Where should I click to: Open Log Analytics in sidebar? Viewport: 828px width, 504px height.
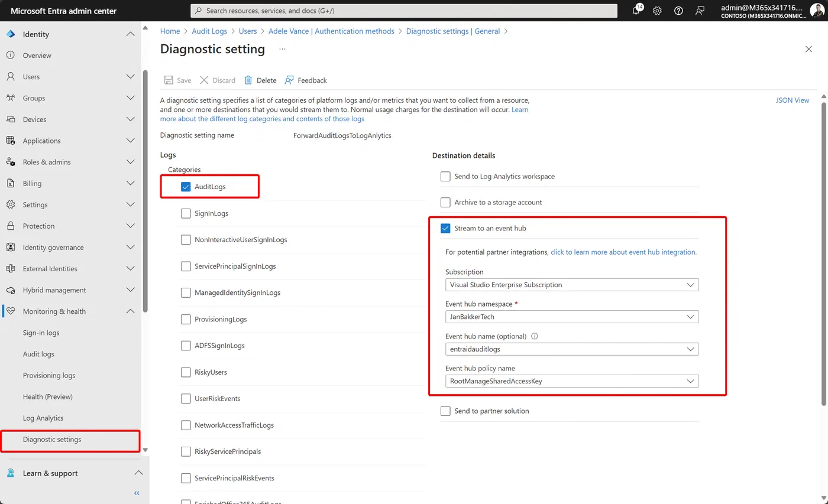click(x=43, y=418)
